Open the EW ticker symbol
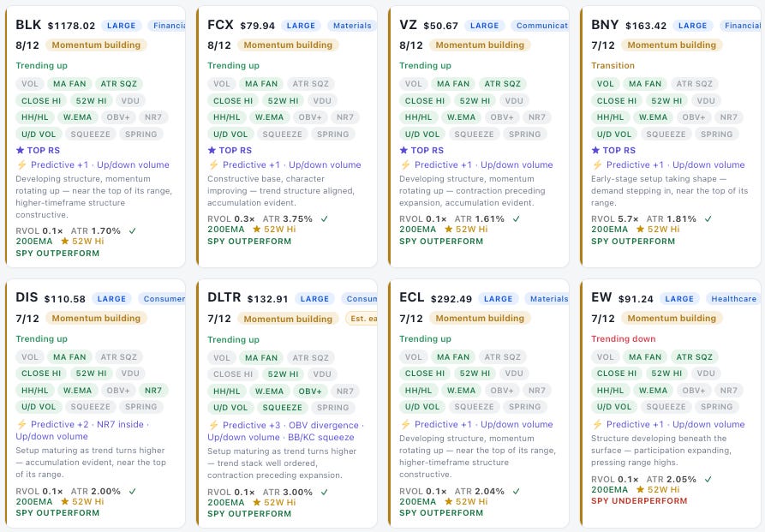The image size is (765, 532). 601,298
